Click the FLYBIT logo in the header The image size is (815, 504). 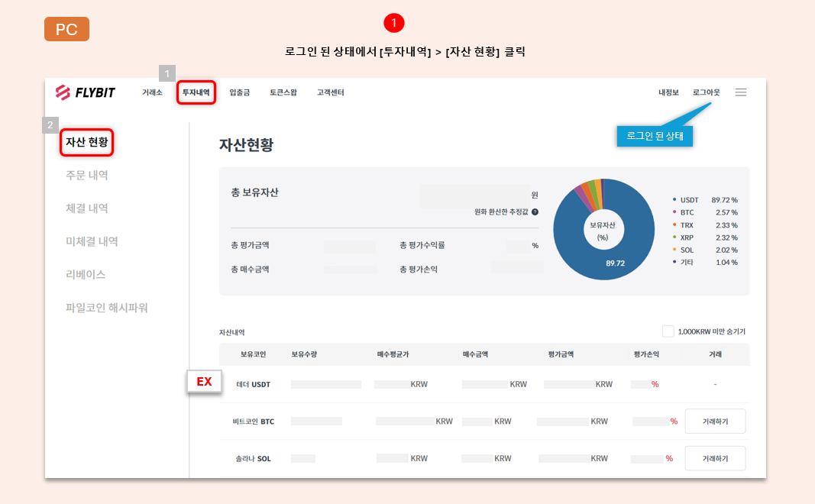click(x=85, y=92)
